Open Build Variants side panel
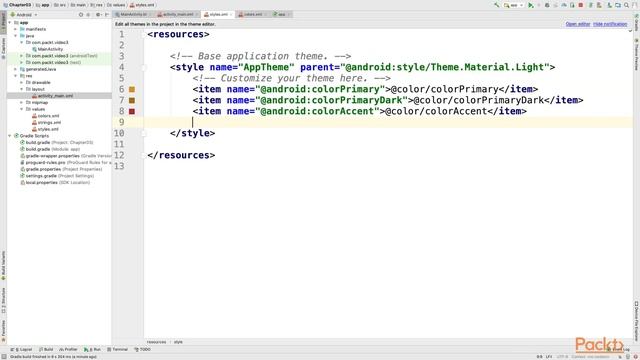 [3, 266]
